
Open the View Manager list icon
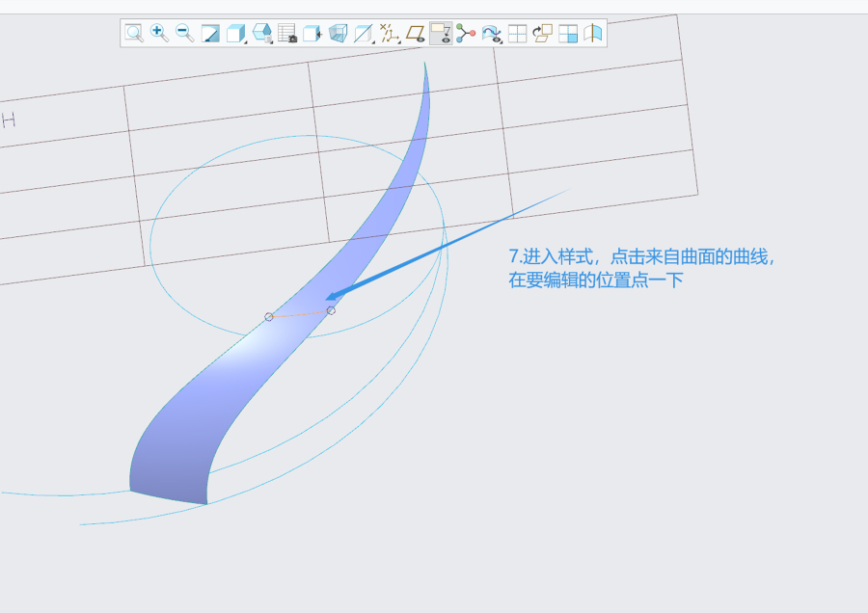tap(287, 34)
